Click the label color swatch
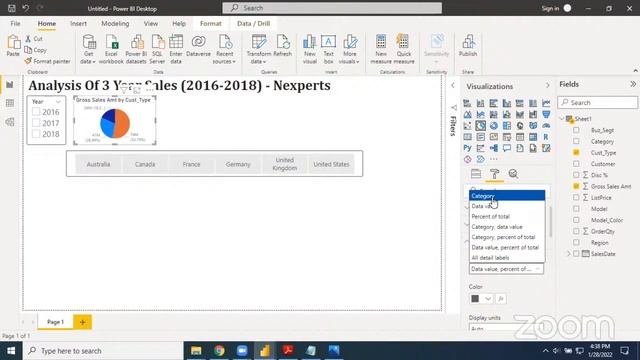The width and height of the screenshot is (640, 360). pyautogui.click(x=475, y=299)
